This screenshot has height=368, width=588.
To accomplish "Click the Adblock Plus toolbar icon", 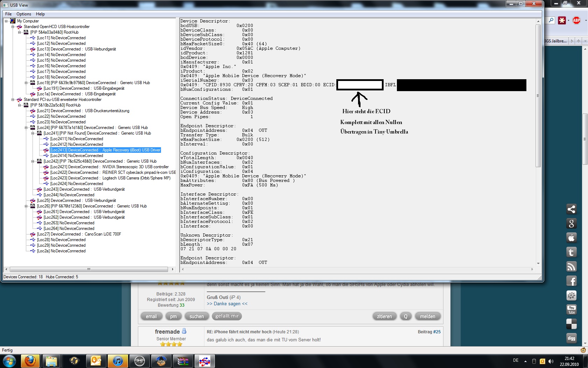I will tap(576, 21).
